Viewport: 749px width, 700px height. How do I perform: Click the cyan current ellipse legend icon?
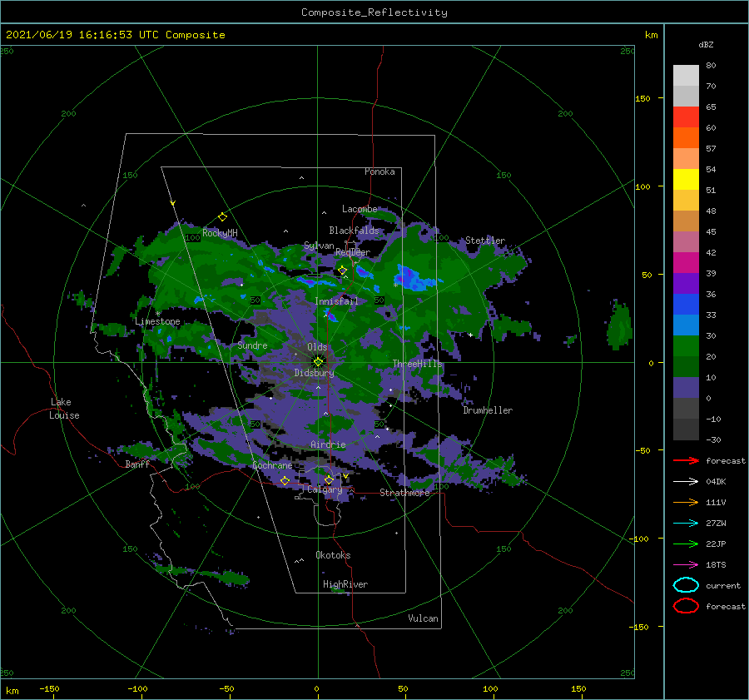[686, 585]
